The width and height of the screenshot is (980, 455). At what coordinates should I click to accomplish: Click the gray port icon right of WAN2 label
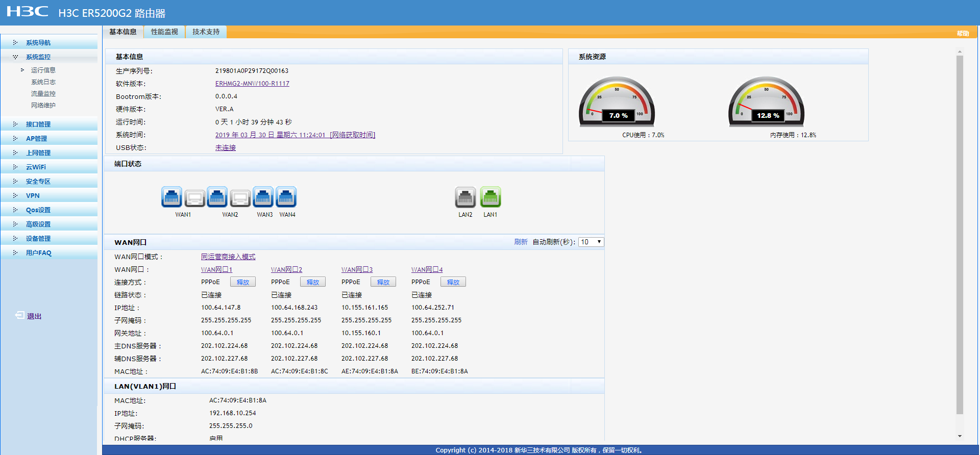(x=240, y=198)
